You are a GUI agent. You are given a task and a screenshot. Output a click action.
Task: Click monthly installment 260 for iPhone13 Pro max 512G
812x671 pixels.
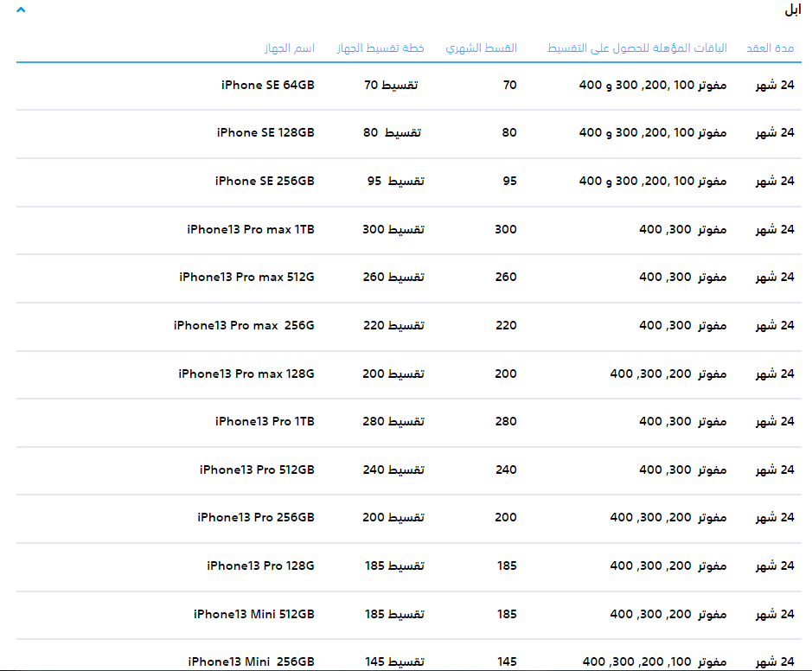(x=506, y=277)
